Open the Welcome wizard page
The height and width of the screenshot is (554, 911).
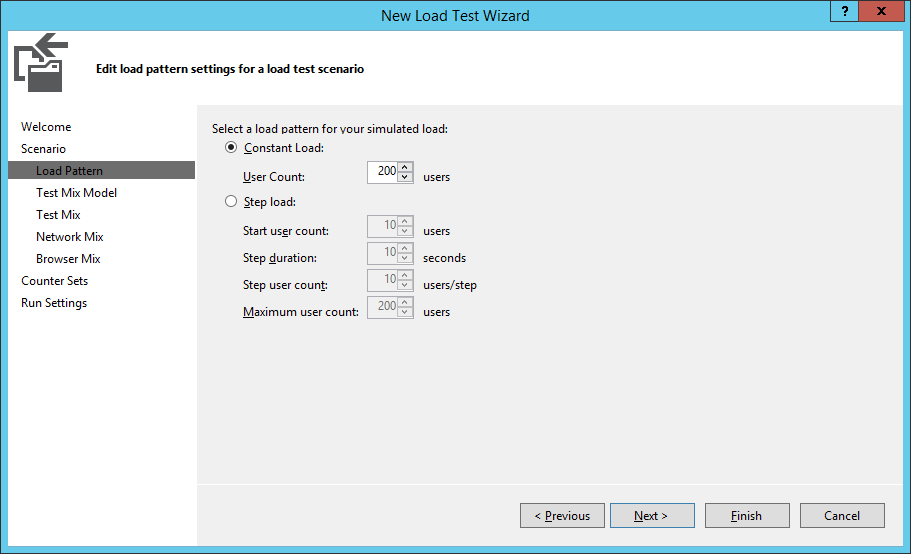pos(46,127)
